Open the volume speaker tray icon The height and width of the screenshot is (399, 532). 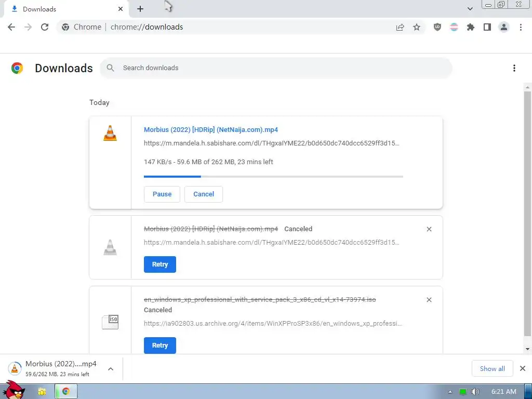(x=475, y=392)
